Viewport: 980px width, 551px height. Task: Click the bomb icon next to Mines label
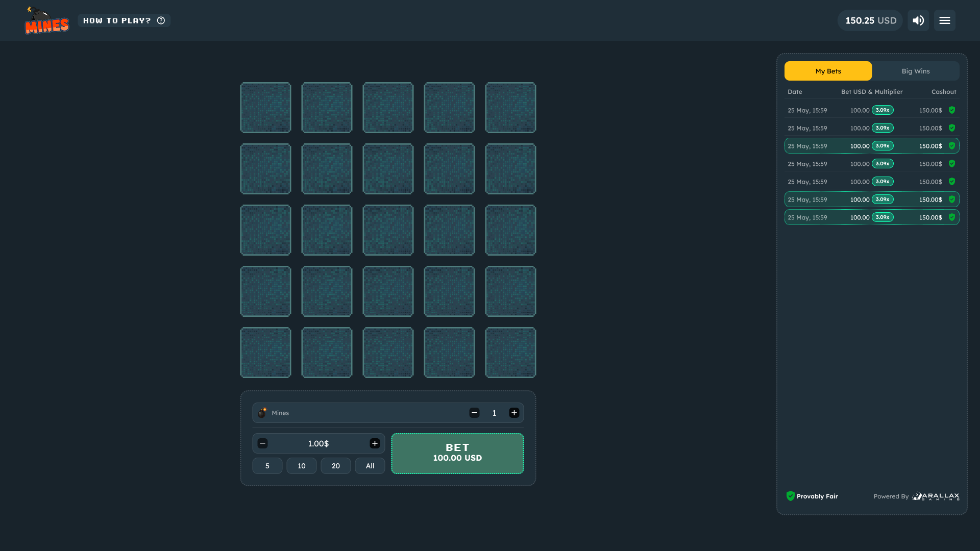pyautogui.click(x=262, y=413)
